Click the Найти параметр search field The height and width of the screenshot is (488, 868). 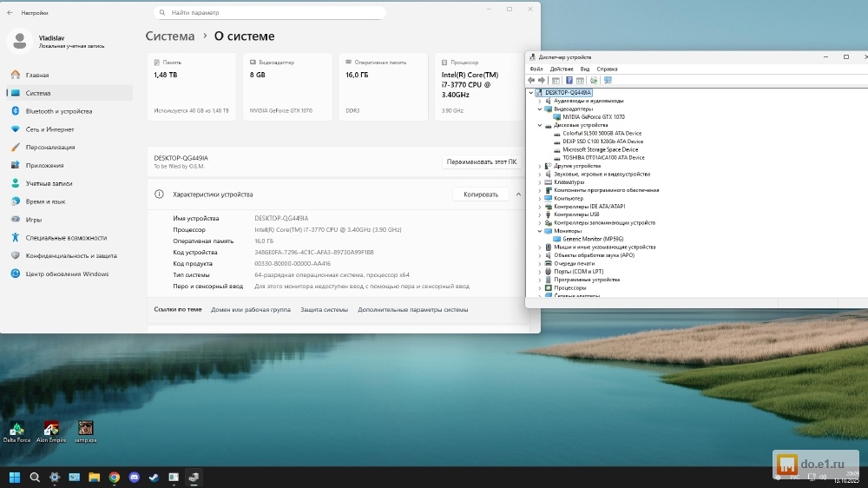(269, 13)
